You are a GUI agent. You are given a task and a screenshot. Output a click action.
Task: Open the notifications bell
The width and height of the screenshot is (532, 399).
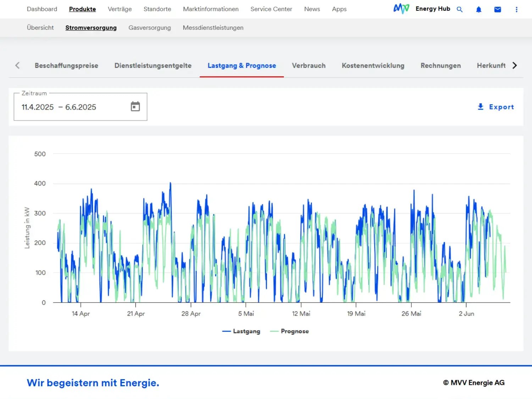478,10
